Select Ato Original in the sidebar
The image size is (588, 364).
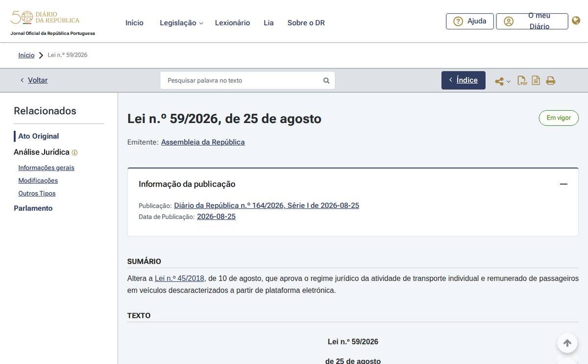(x=39, y=136)
